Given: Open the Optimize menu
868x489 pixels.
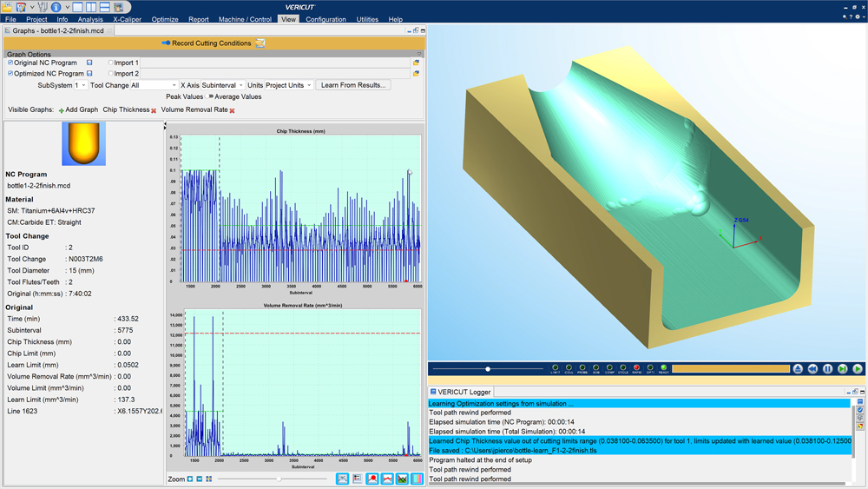Looking at the screenshot, I should 165,19.
